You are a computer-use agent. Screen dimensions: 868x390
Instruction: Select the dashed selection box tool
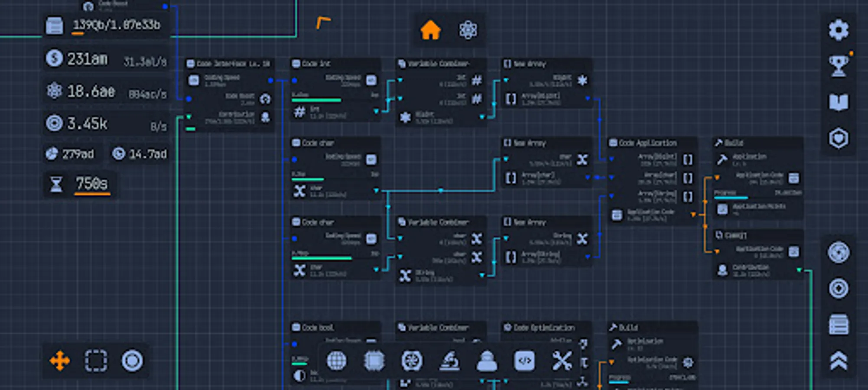96,361
